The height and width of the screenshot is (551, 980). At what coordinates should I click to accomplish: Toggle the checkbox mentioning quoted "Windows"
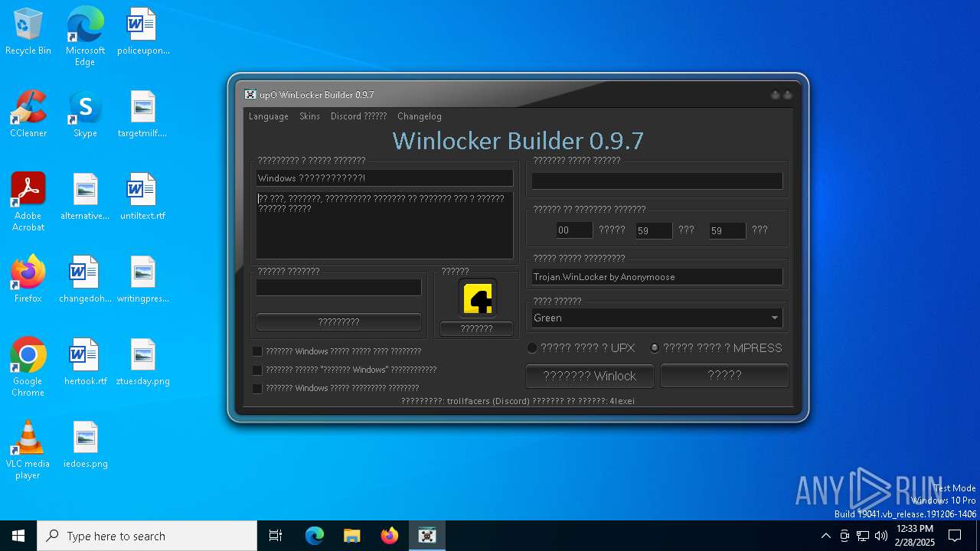[257, 370]
